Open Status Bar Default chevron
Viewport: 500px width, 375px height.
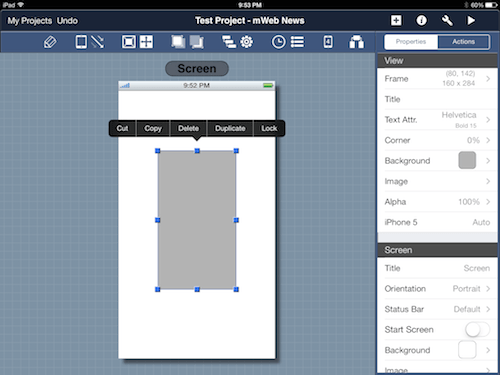point(488,309)
